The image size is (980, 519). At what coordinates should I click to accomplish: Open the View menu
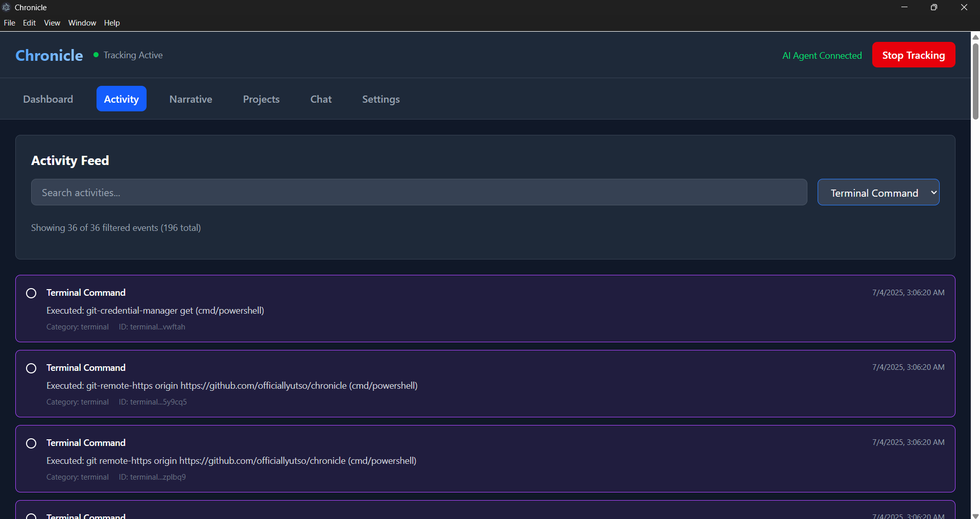pos(52,23)
